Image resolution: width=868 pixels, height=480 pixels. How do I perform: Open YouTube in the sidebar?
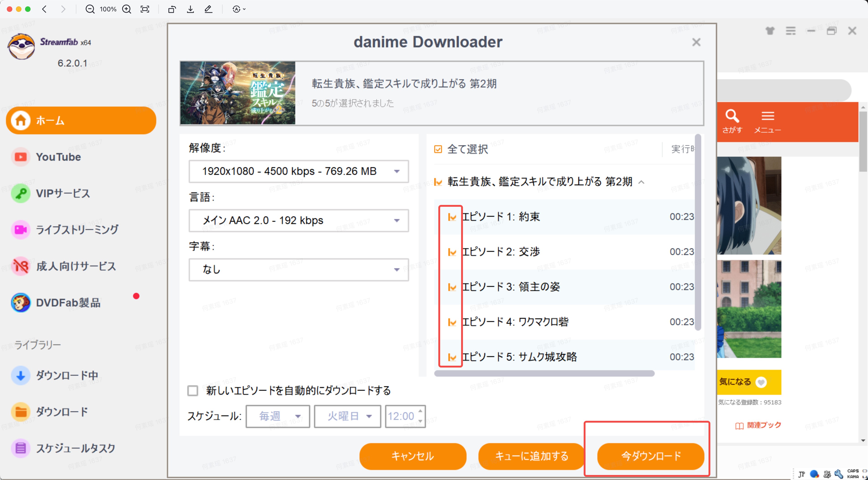pyautogui.click(x=58, y=157)
